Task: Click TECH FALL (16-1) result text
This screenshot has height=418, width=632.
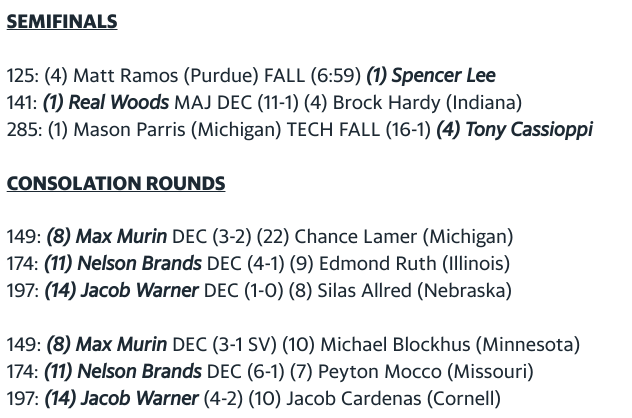Action: pyautogui.click(x=359, y=130)
